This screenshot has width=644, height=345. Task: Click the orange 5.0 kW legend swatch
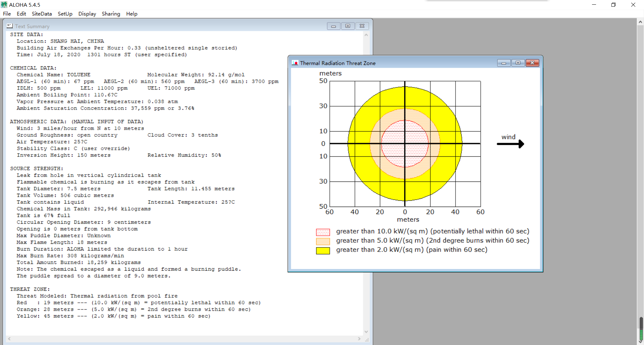tap(323, 241)
